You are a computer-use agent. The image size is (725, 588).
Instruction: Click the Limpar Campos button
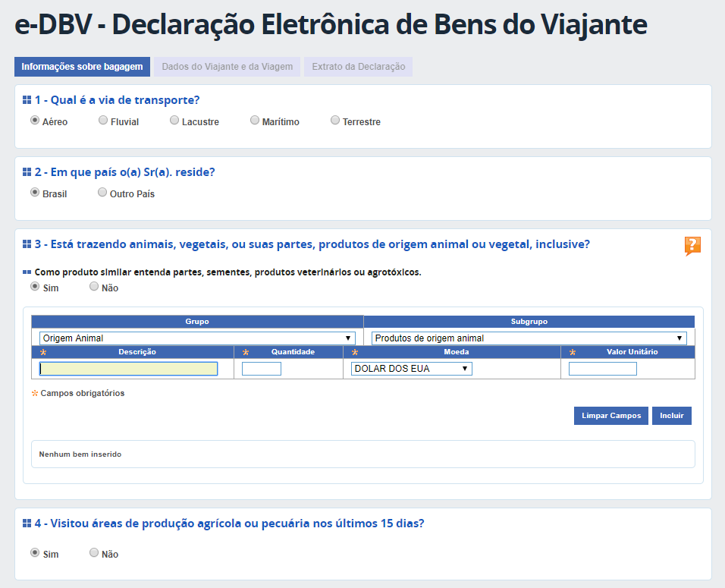coord(611,416)
